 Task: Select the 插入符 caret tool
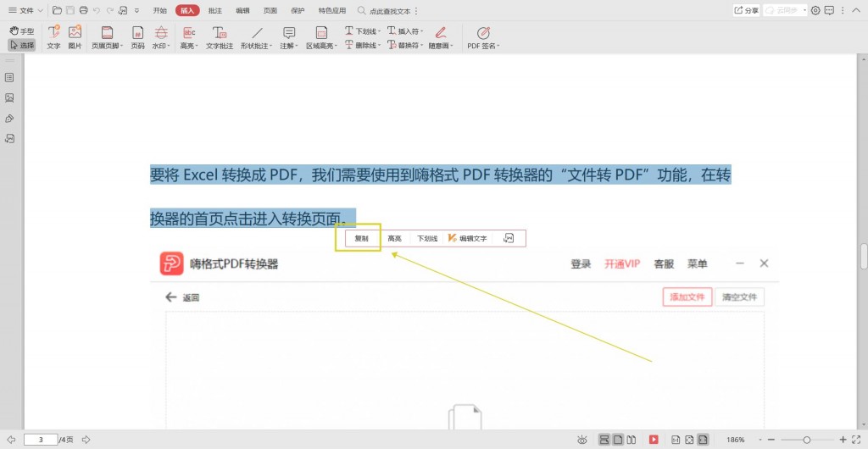coord(405,31)
